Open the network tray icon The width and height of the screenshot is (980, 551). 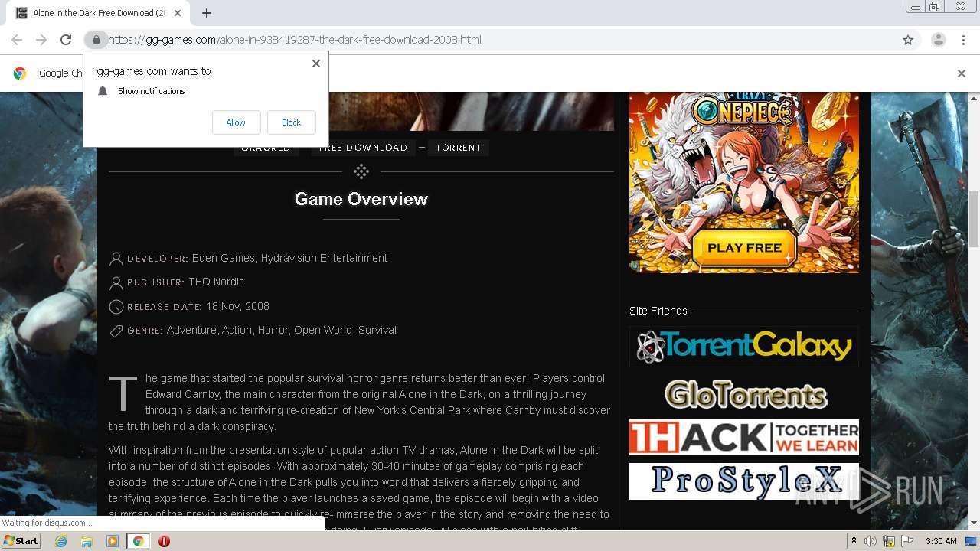tap(889, 541)
